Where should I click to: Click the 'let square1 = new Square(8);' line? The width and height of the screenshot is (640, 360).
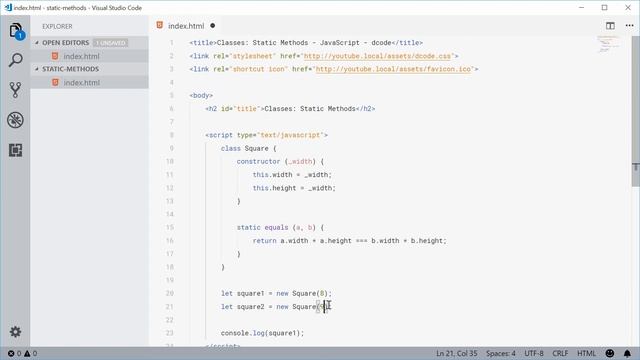click(x=276, y=293)
